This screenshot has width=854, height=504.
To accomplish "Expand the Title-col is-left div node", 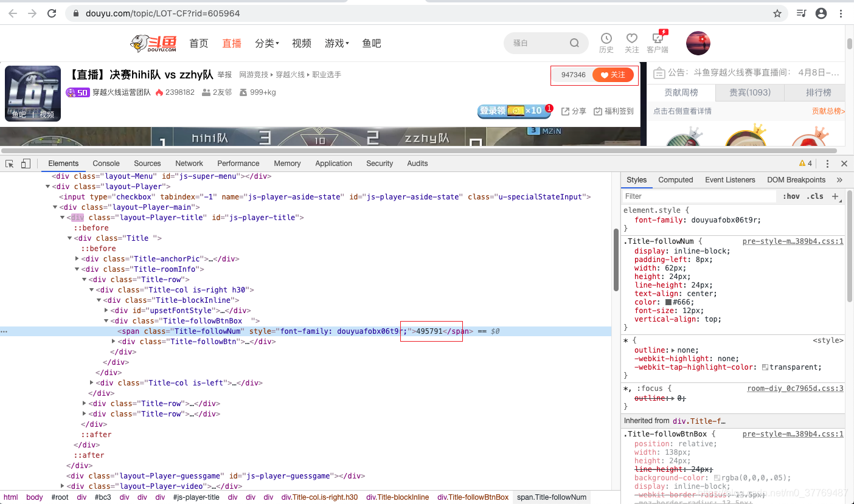I will 92,383.
